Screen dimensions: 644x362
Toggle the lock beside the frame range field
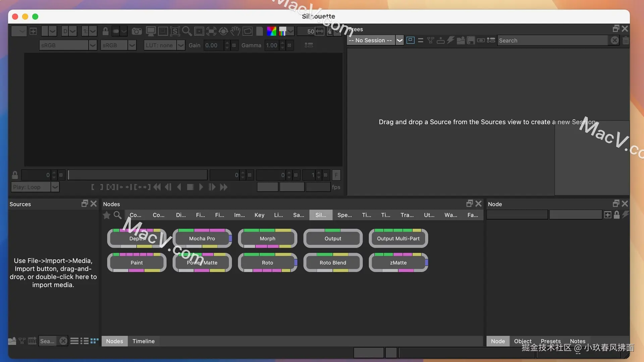(x=15, y=175)
